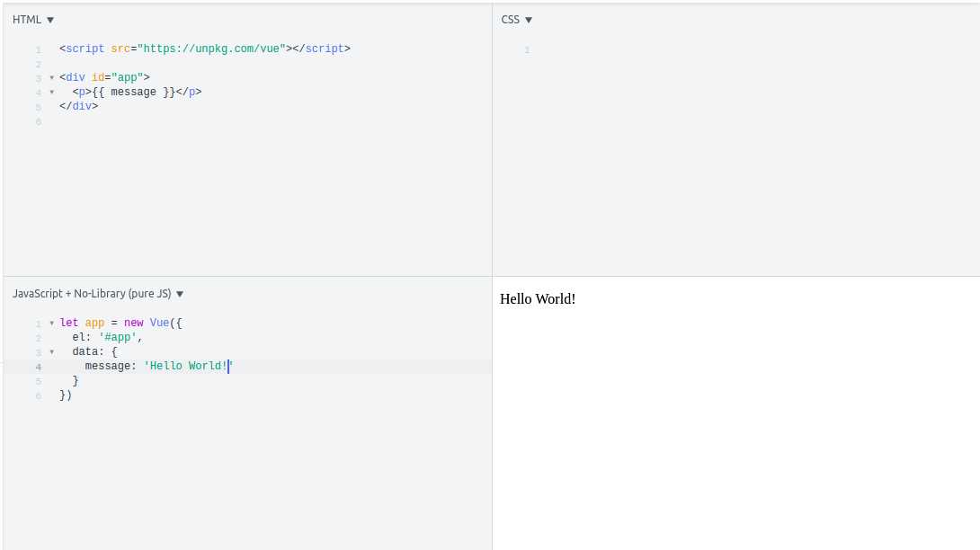Image resolution: width=980 pixels, height=550 pixels.
Task: Click the word Vue in JavaScript code
Action: pos(159,324)
